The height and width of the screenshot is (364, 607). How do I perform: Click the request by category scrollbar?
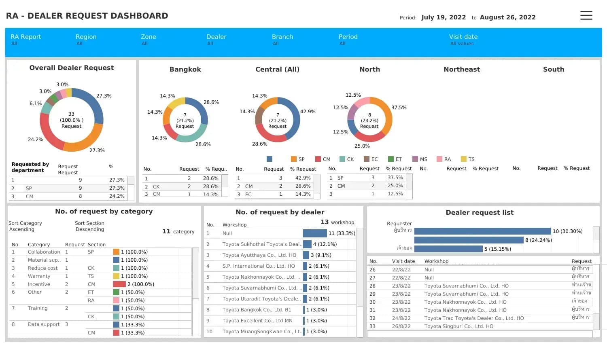(195, 292)
